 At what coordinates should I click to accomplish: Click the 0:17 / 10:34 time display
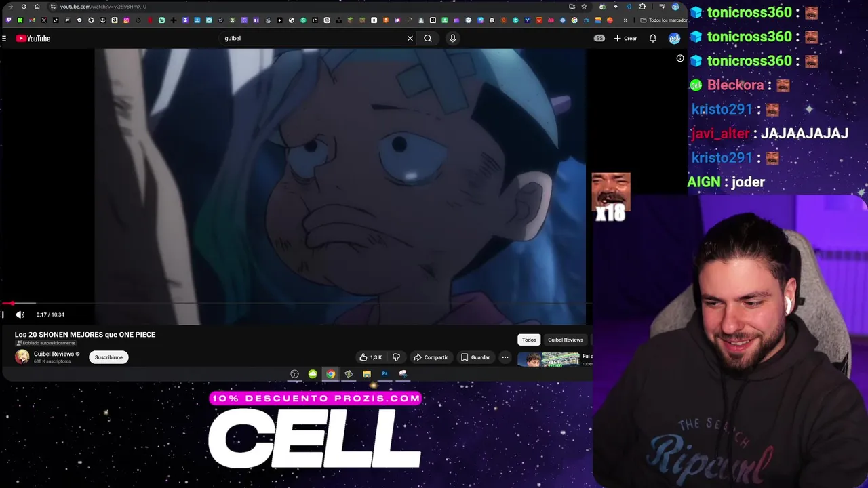point(50,314)
